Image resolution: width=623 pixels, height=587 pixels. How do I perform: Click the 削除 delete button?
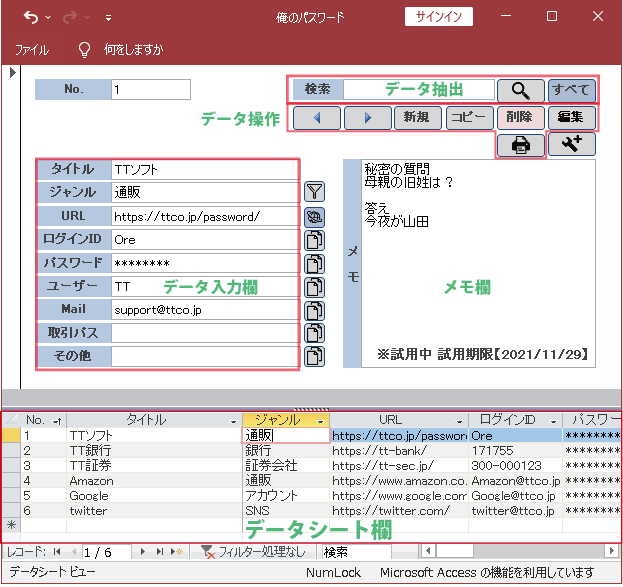tap(519, 118)
